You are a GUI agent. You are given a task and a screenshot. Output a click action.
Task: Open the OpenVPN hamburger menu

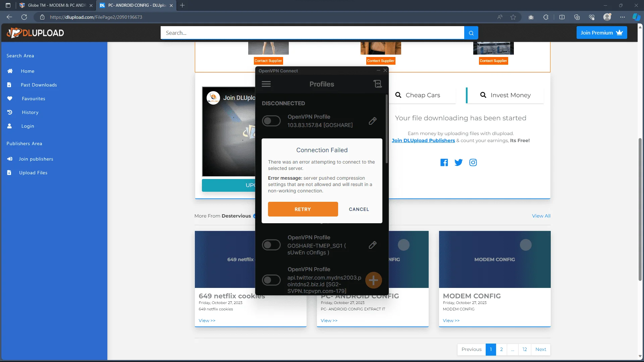(x=266, y=84)
